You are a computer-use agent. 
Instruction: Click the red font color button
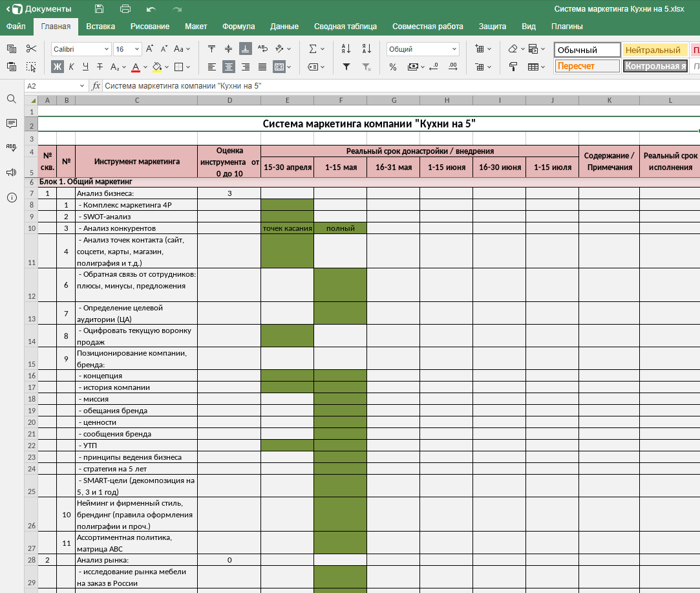(x=136, y=67)
